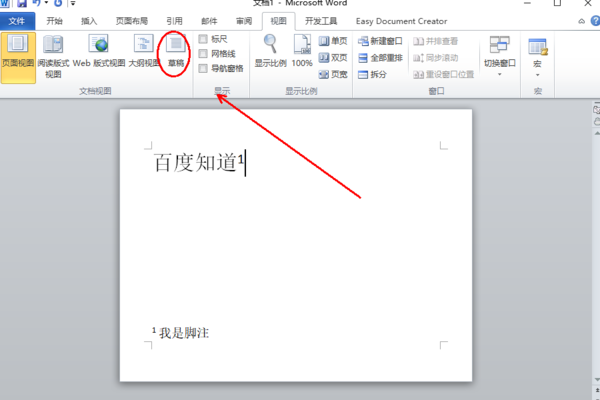Switch to the 插入 Insert tab

[x=89, y=21]
